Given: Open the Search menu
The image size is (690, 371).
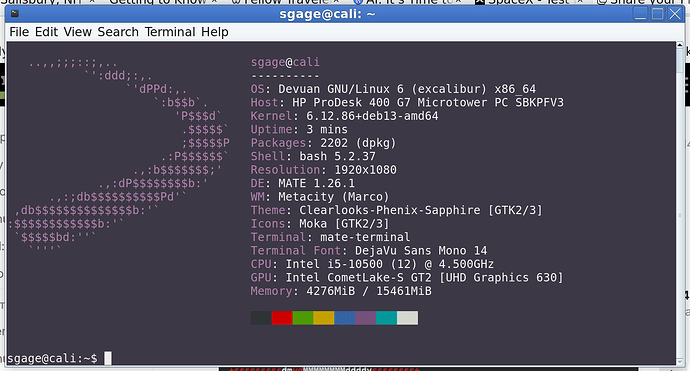Looking at the screenshot, I should click(118, 32).
